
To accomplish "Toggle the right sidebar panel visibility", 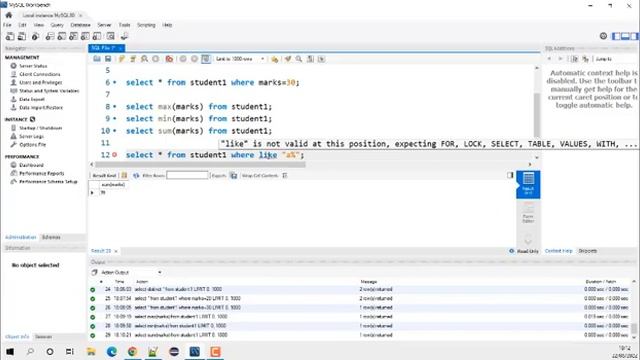I will pyautogui.click(x=633, y=36).
